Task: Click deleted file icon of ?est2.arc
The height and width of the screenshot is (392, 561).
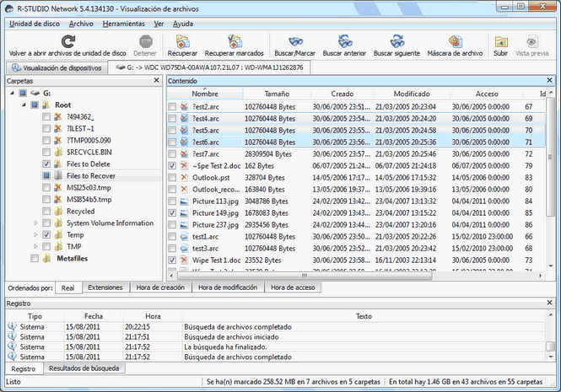Action: 184,106
